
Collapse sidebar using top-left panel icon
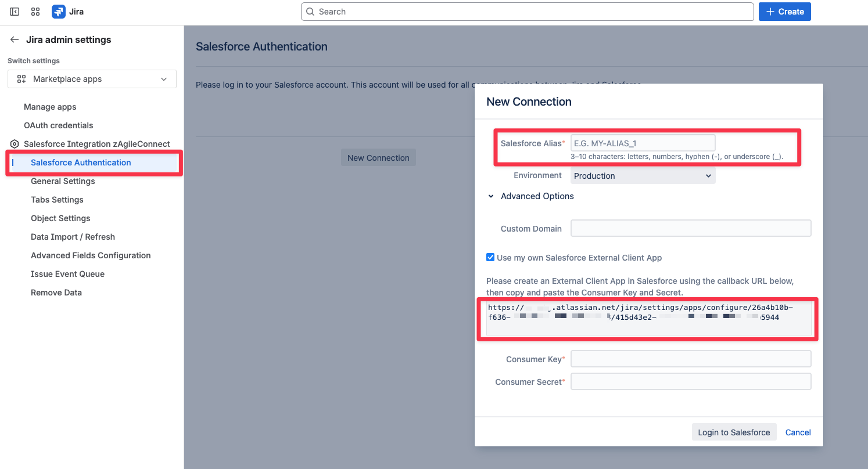click(x=15, y=12)
